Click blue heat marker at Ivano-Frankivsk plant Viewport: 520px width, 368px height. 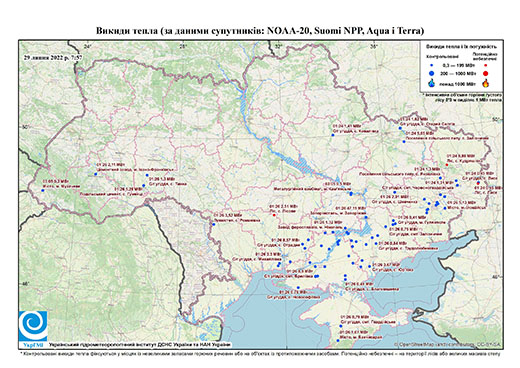(95, 174)
